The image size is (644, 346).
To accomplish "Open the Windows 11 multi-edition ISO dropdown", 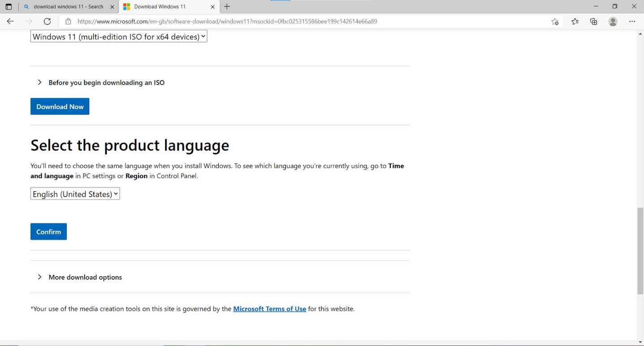I will pos(119,37).
